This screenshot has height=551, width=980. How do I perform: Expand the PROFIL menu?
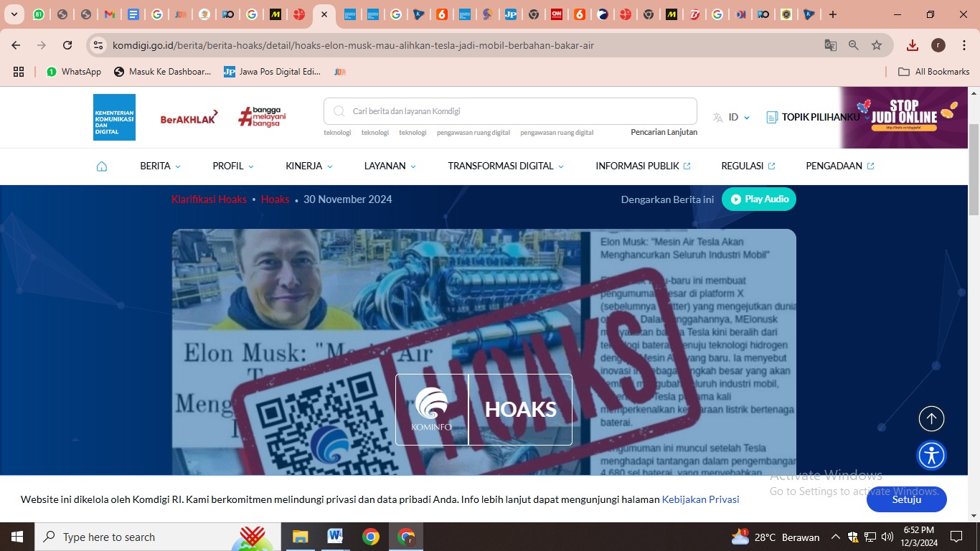pyautogui.click(x=233, y=166)
